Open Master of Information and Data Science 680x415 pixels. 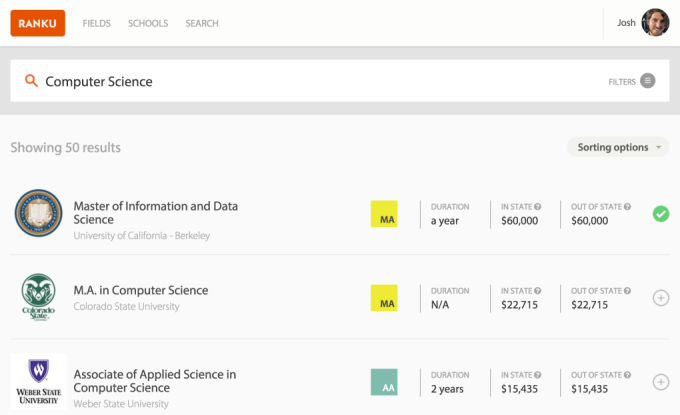tap(155, 212)
